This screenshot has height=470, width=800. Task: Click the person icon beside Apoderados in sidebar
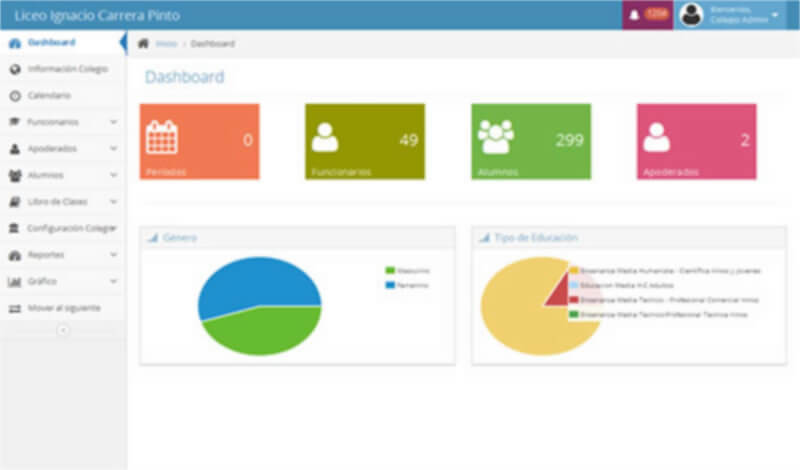tap(15, 149)
